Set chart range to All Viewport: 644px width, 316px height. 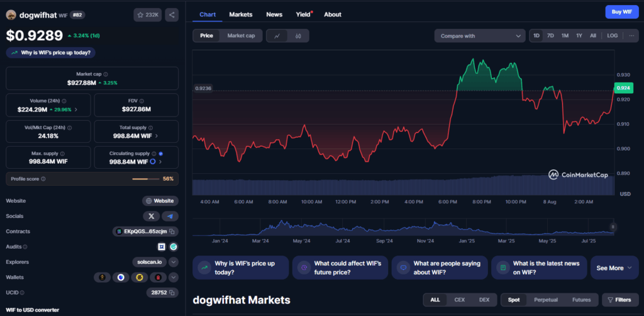(x=593, y=36)
